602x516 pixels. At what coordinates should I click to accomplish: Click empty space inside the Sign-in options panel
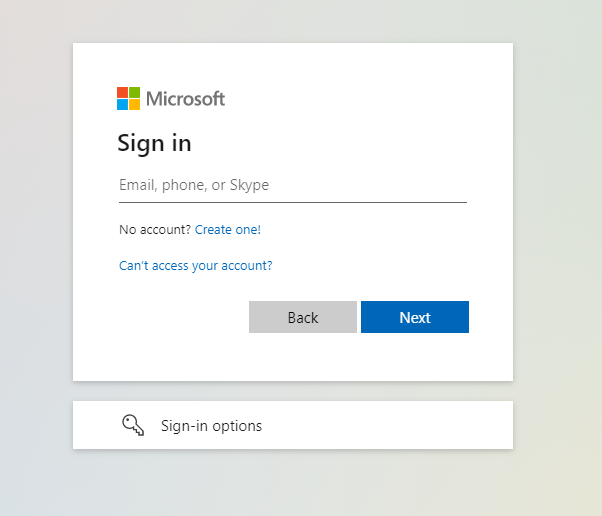point(400,426)
